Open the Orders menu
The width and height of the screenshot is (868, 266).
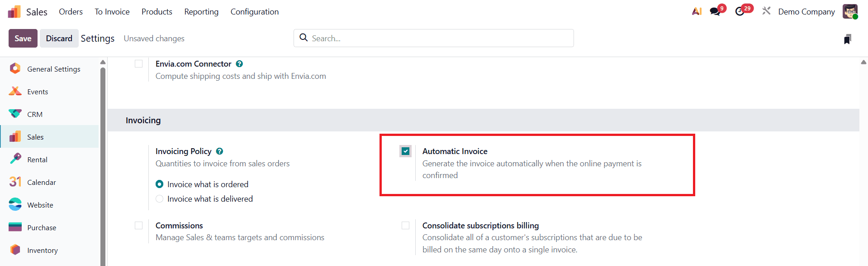tap(71, 12)
